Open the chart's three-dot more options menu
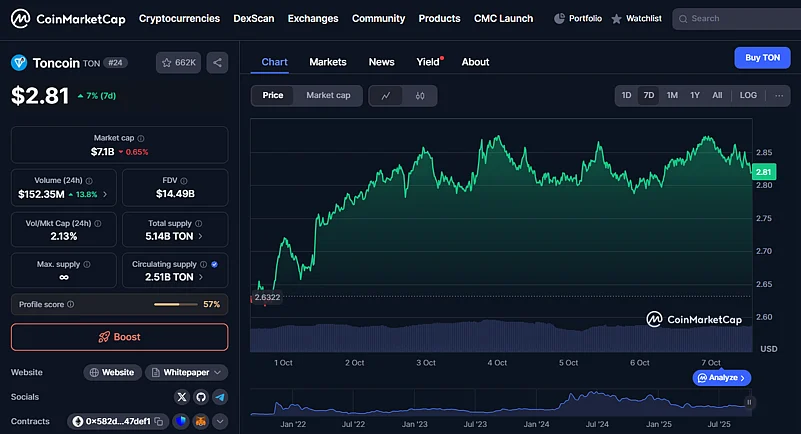 point(778,96)
